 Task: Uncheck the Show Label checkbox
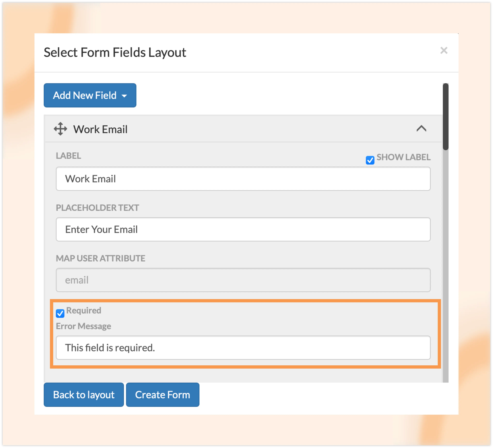tap(370, 160)
